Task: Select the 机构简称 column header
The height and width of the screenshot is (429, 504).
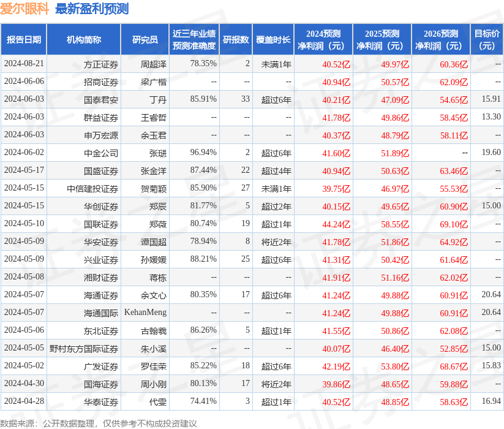Action: point(83,40)
